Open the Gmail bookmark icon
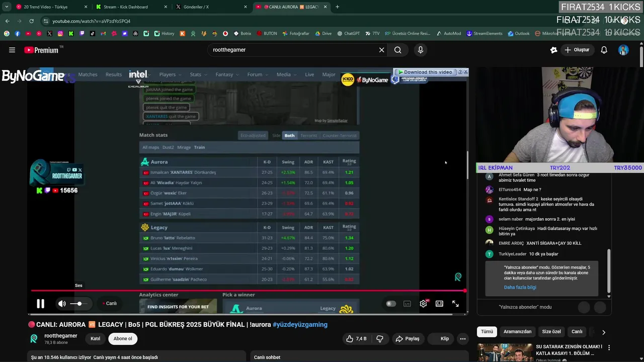The height and width of the screenshot is (362, 644). (x=103, y=34)
